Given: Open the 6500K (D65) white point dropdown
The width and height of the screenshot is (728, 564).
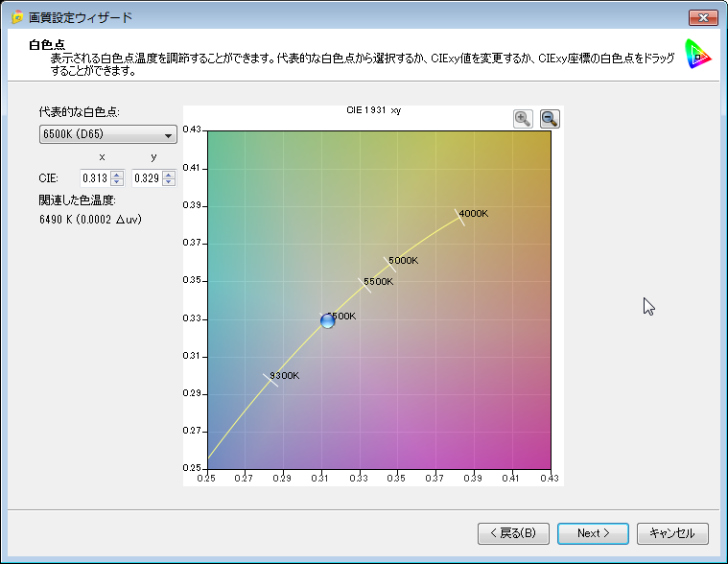Looking at the screenshot, I should click(x=107, y=135).
